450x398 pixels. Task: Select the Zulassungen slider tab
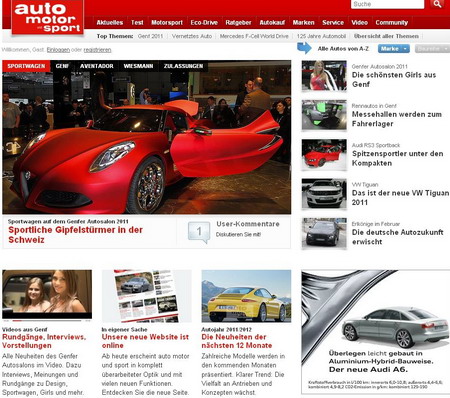pyautogui.click(x=183, y=66)
